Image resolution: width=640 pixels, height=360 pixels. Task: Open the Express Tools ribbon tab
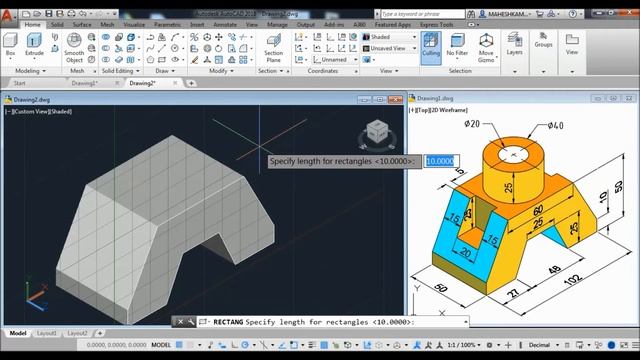coord(436,24)
